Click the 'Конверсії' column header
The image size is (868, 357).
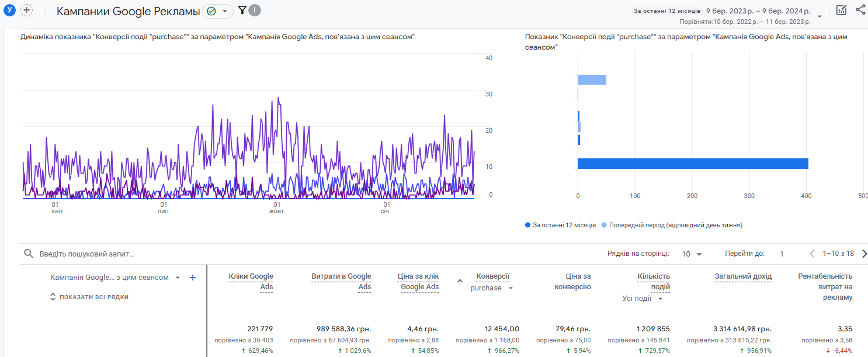pyautogui.click(x=493, y=276)
